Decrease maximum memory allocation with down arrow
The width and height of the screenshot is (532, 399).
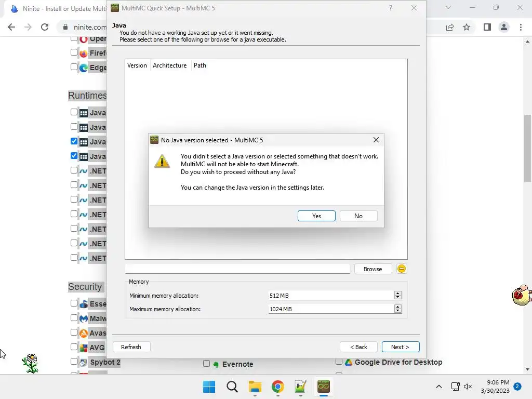(398, 311)
